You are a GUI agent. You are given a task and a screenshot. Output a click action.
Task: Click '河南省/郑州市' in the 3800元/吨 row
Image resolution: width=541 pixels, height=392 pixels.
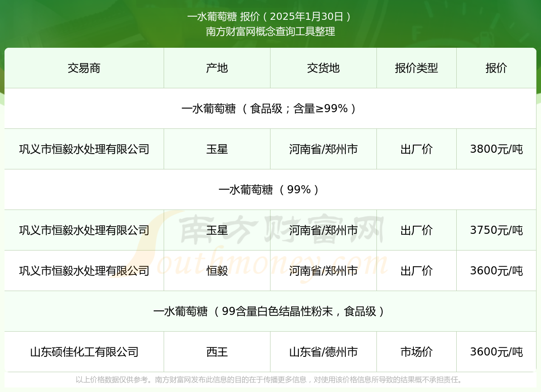click(x=323, y=149)
